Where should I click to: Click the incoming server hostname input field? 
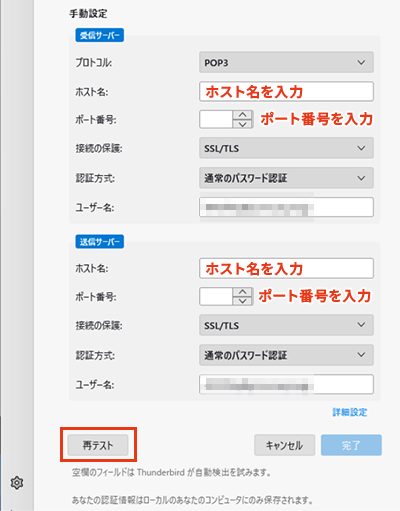click(286, 91)
